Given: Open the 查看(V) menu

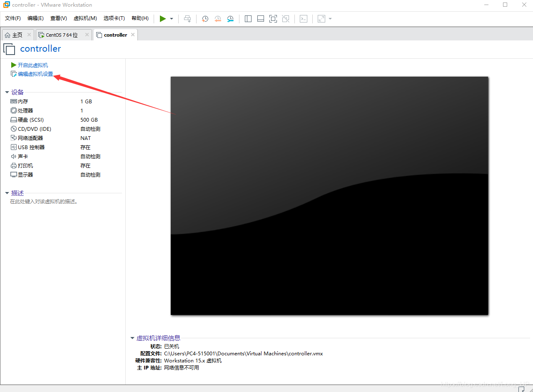Looking at the screenshot, I should tap(59, 18).
